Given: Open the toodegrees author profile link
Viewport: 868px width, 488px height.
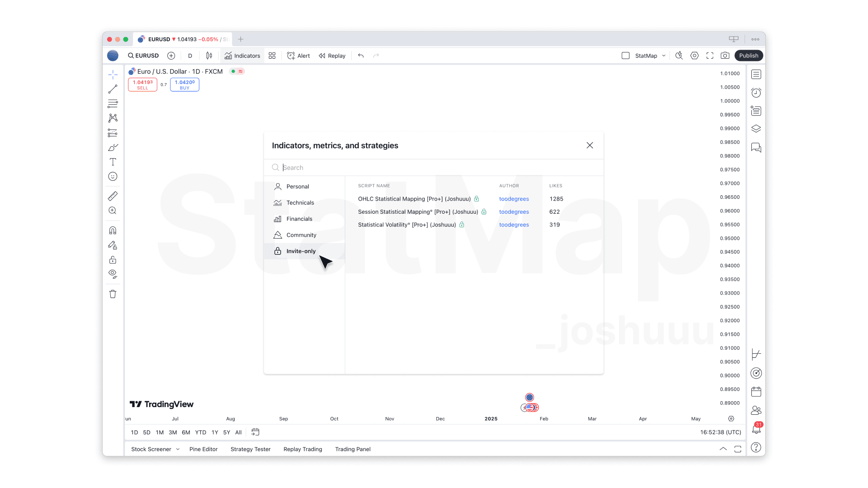Looking at the screenshot, I should 514,199.
